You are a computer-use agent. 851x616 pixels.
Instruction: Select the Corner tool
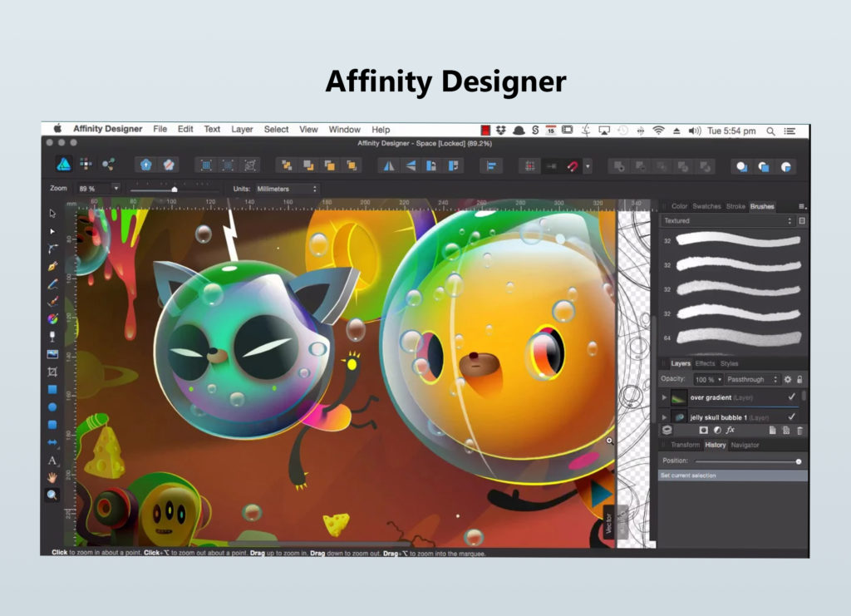[52, 249]
